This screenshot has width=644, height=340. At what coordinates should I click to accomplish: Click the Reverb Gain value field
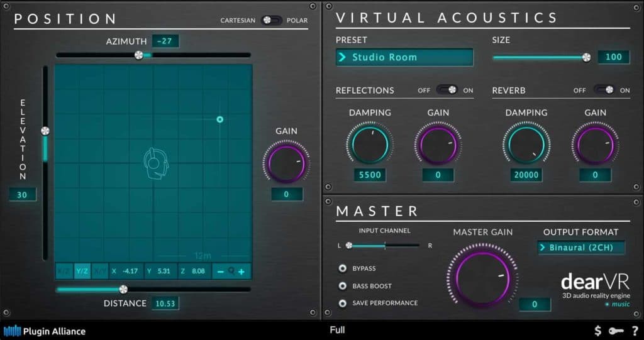595,175
